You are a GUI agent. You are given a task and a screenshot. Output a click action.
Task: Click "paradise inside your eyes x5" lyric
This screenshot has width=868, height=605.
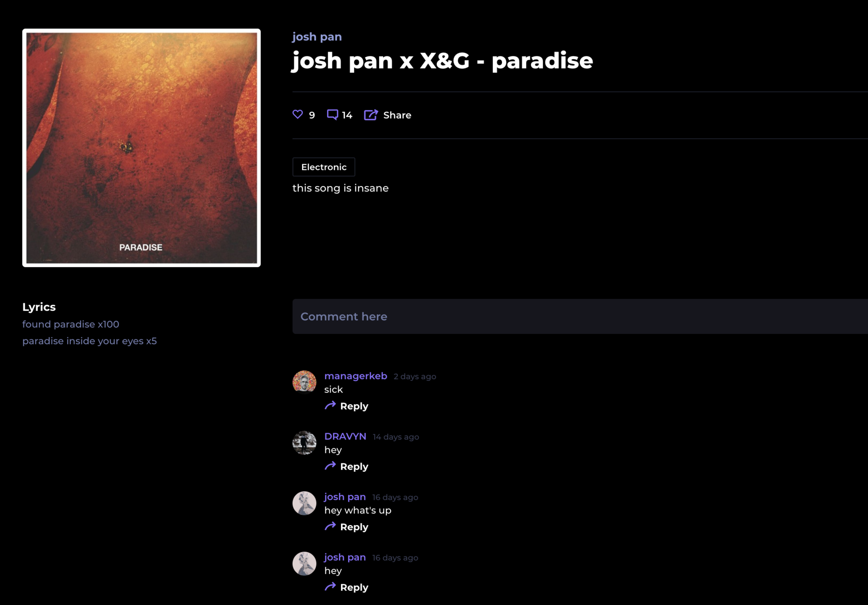click(90, 341)
